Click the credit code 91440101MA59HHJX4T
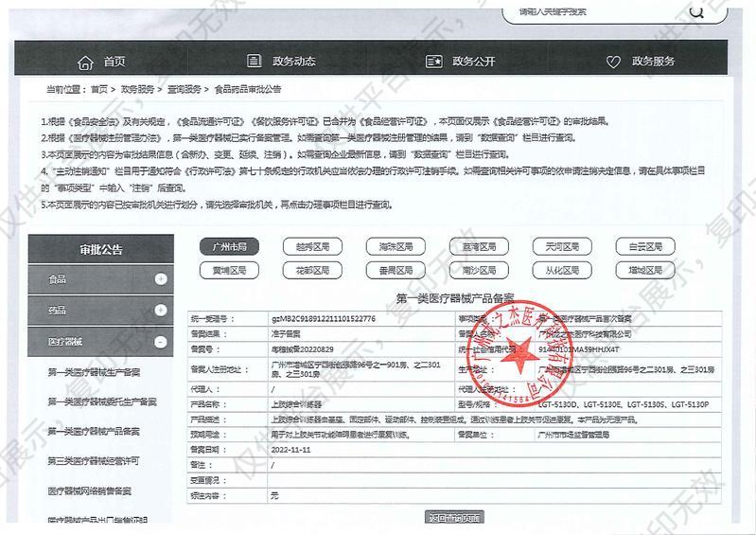This screenshot has width=756, height=535. point(579,349)
